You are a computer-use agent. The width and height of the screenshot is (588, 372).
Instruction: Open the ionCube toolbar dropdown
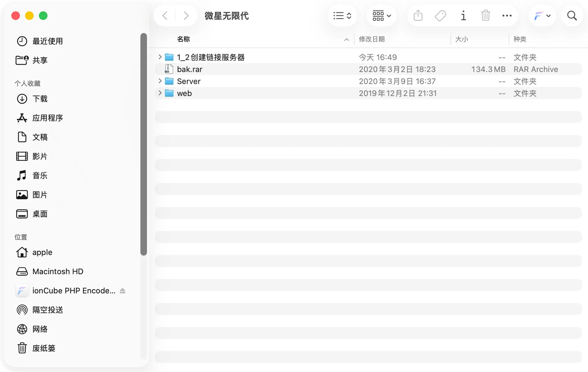542,16
